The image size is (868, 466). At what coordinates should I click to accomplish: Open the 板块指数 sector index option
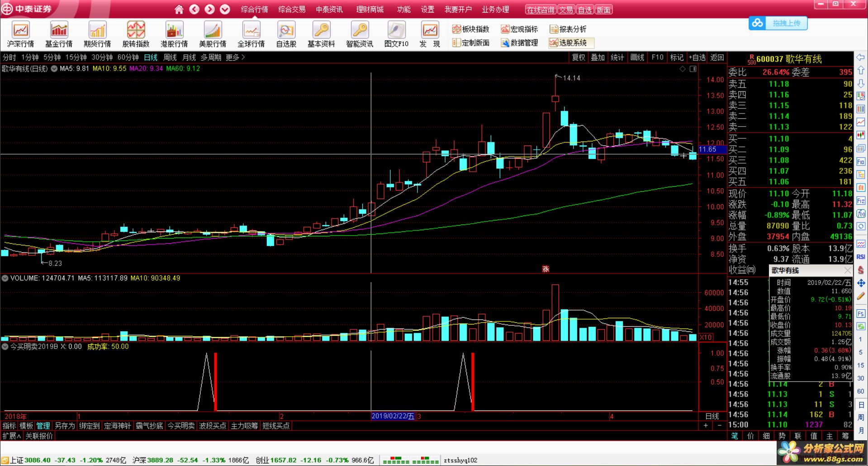[x=471, y=29]
